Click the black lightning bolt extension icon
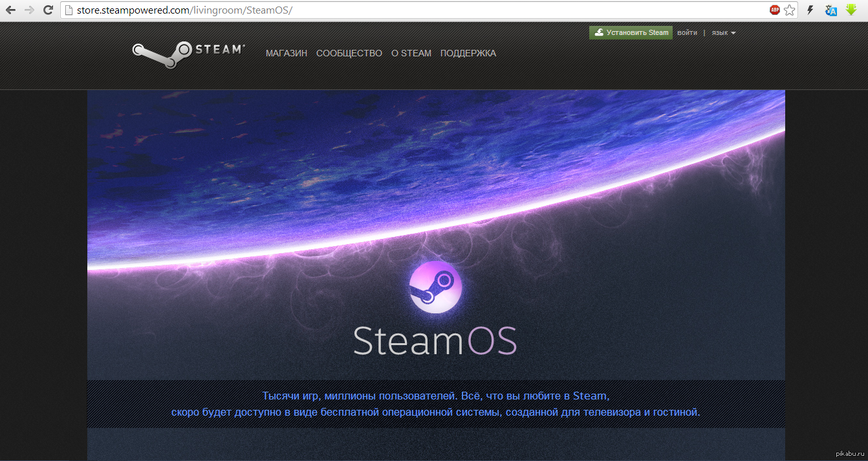 pos(810,10)
